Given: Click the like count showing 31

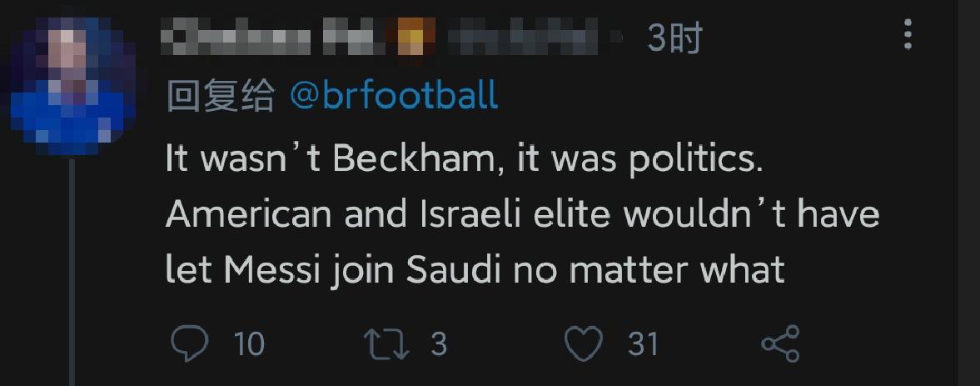Looking at the screenshot, I should pyautogui.click(x=643, y=343).
